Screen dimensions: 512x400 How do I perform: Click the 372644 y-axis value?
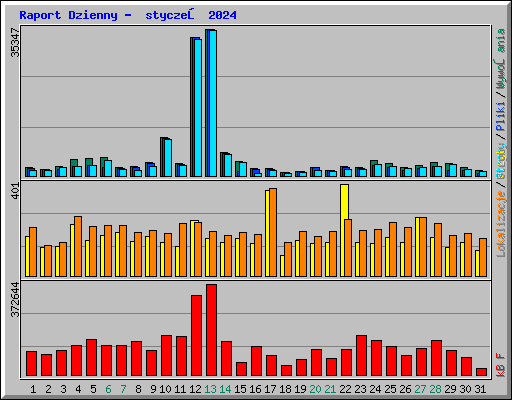(x=15, y=299)
